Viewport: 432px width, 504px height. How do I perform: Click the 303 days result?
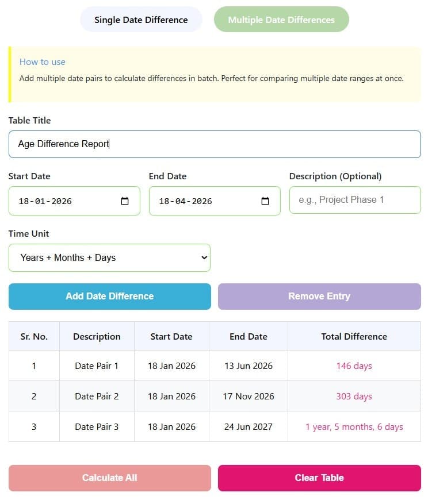(354, 396)
